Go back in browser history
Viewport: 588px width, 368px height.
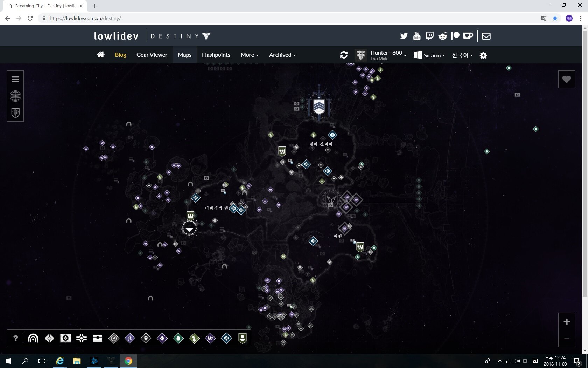click(x=8, y=18)
